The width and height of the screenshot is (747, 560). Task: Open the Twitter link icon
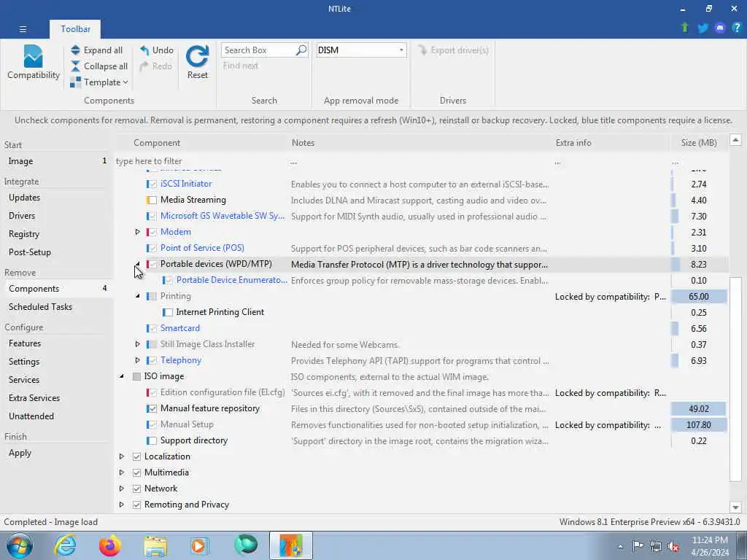(x=703, y=28)
